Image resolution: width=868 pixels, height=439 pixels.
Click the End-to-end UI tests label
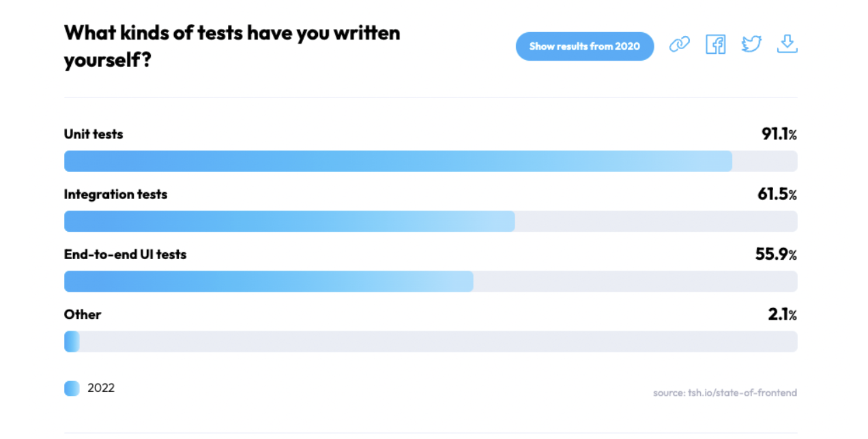click(125, 254)
